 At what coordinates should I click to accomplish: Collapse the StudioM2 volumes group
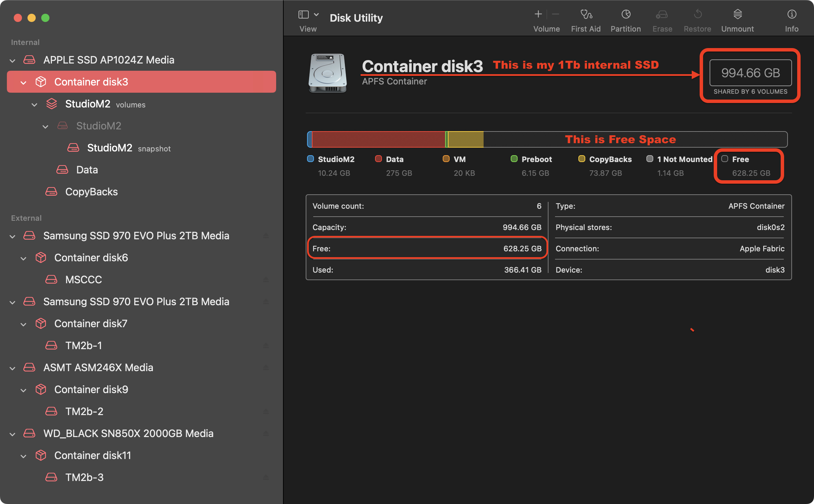[34, 105]
